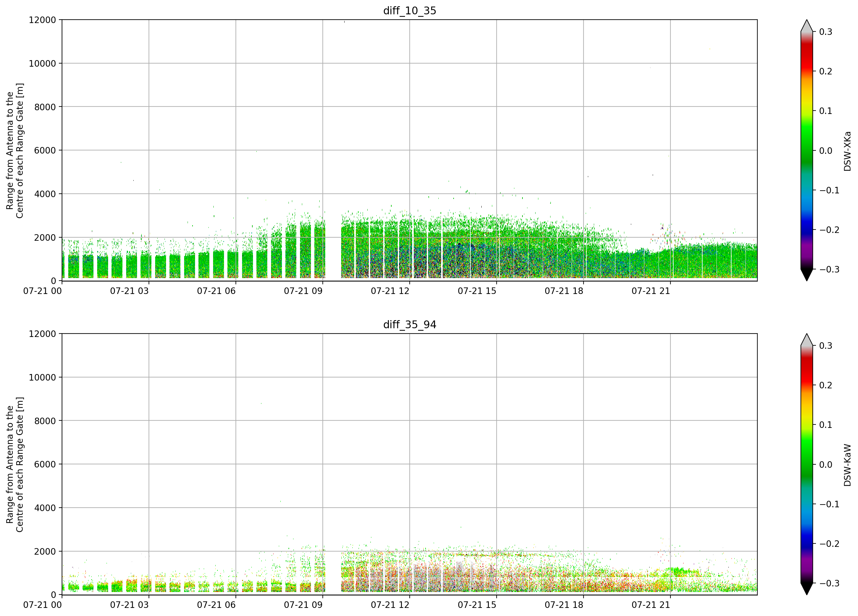Image resolution: width=858 pixels, height=616 pixels.
Task: Click the '07-21 18' x tick under the diff_35_94 plot
Action: (564, 605)
